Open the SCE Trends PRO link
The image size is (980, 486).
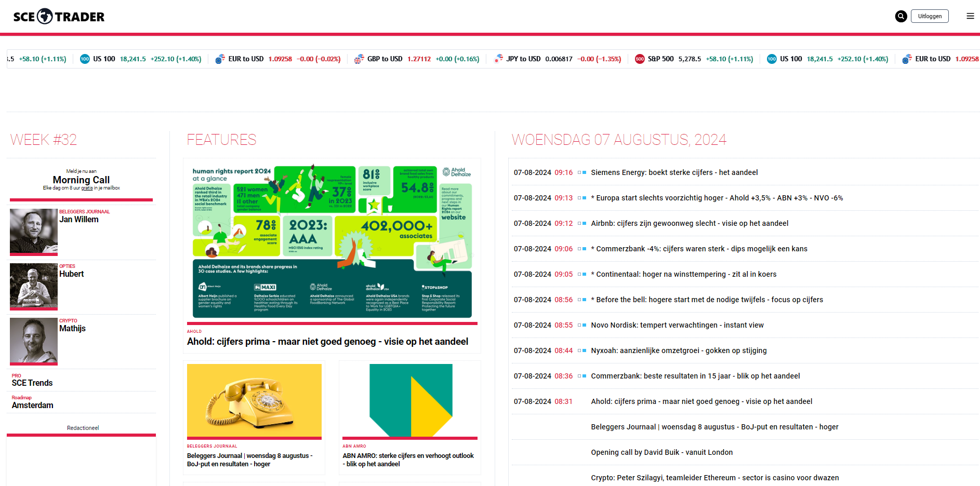tap(32, 383)
